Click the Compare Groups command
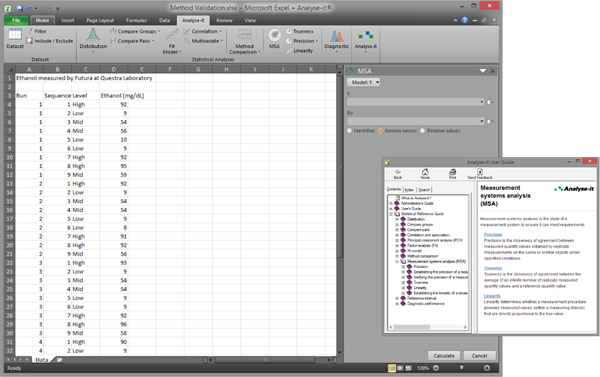 coord(135,31)
